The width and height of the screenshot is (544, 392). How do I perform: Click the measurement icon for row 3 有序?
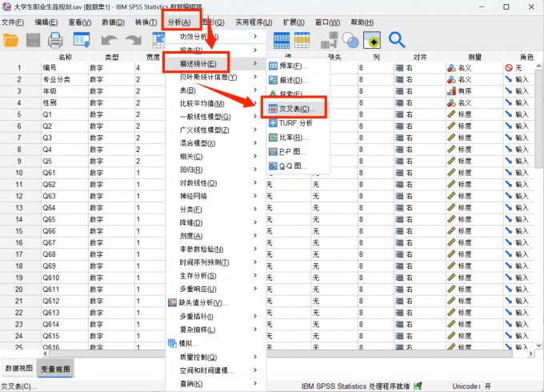[x=451, y=91]
